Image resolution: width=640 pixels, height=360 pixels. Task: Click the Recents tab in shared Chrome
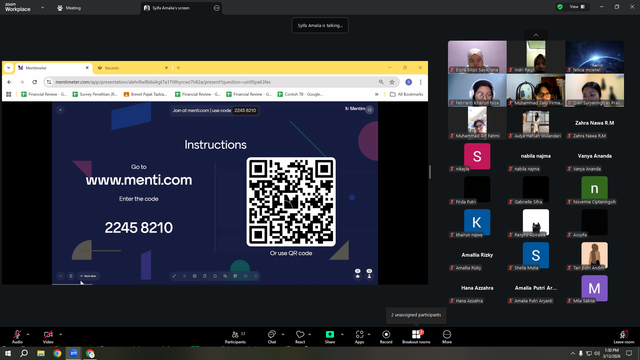click(131, 68)
